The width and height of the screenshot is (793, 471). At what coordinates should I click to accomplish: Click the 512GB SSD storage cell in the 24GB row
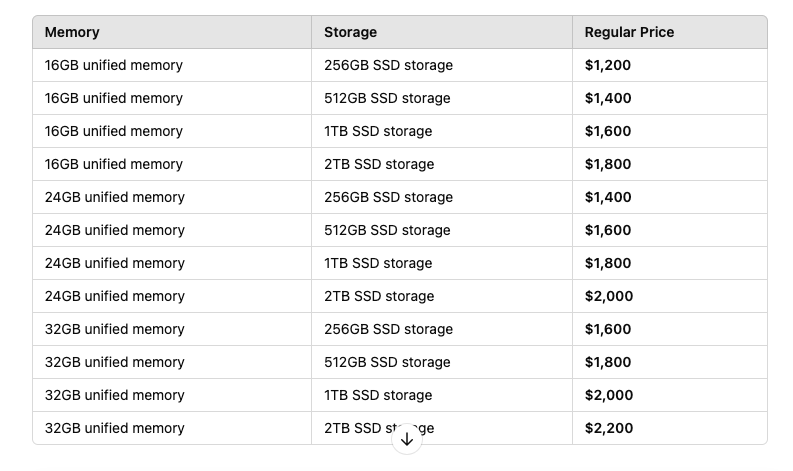387,230
